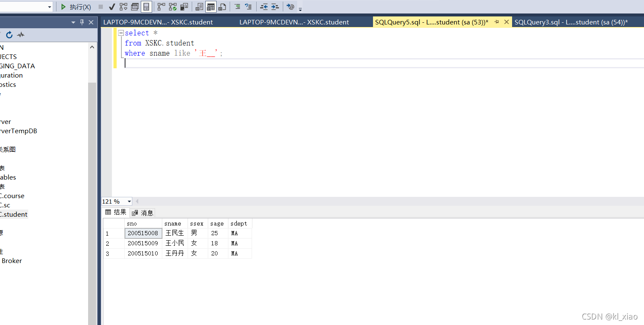This screenshot has width=644, height=325.
Task: Select the sc table node above student
Action: click(5, 205)
